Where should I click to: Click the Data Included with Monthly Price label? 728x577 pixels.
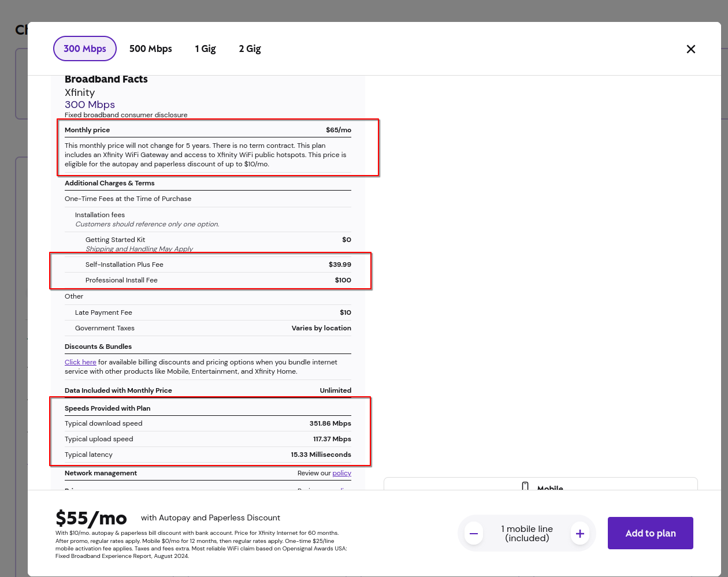[118, 390]
